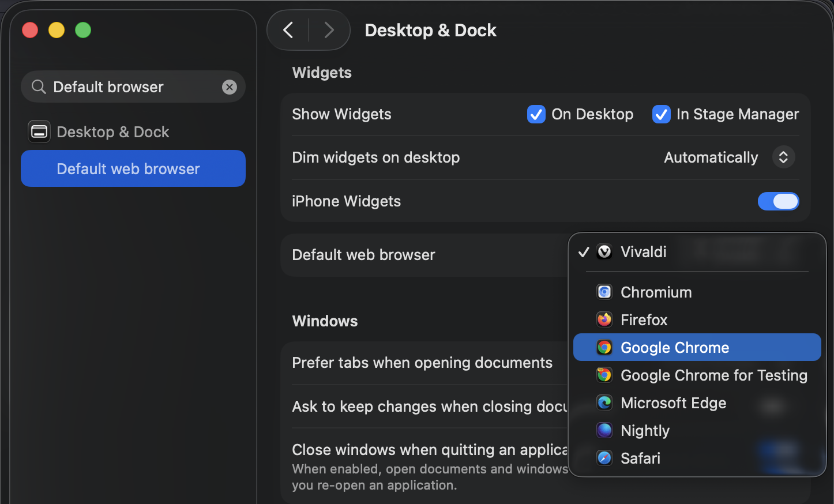Disable the iPhone Widgets toggle

pyautogui.click(x=779, y=201)
